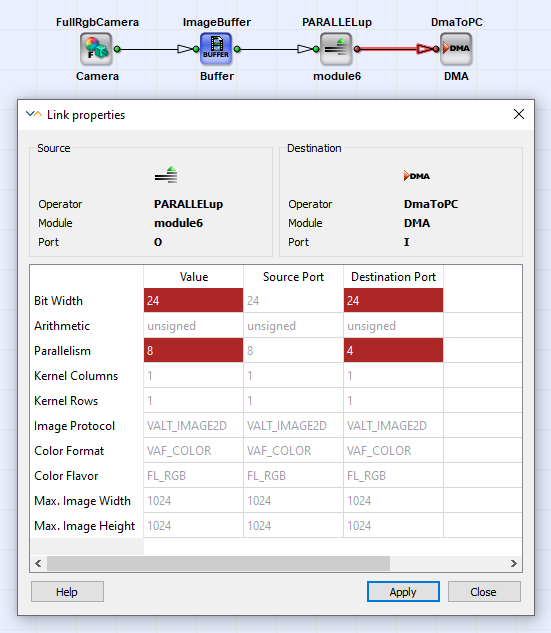Viewport: 551px width, 633px height.
Task: Click the red link arrow into DMA
Action: point(425,49)
